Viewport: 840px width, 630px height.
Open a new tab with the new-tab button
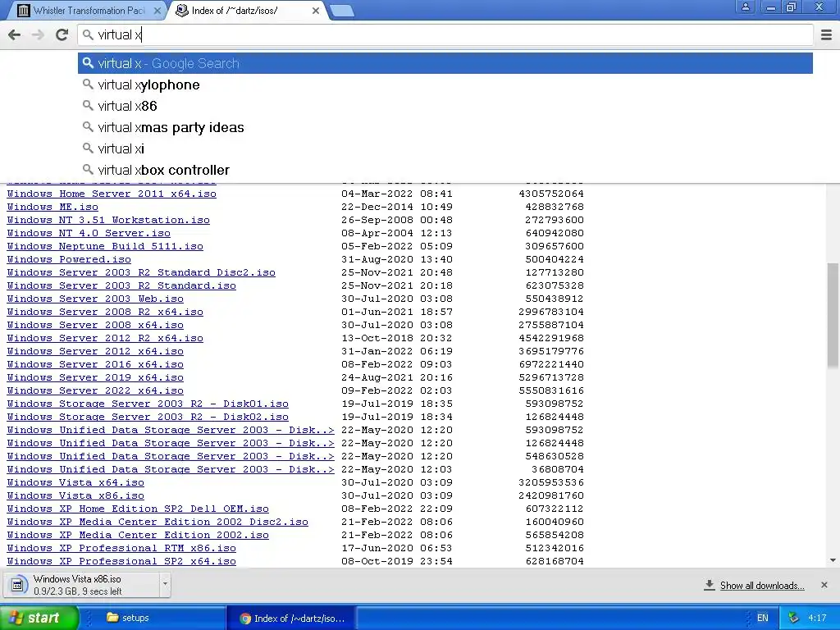coord(342,11)
